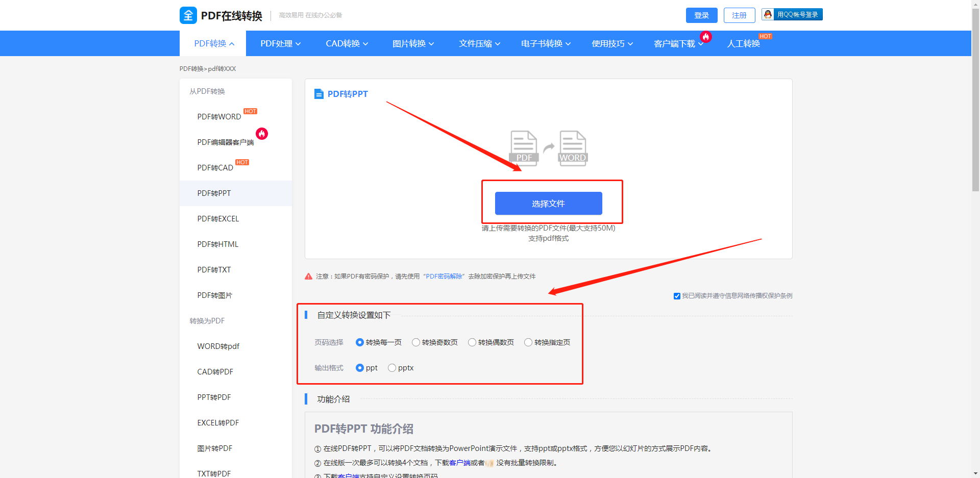Open PDF转EXCEL in the sidebar
980x478 pixels.
[x=218, y=219]
